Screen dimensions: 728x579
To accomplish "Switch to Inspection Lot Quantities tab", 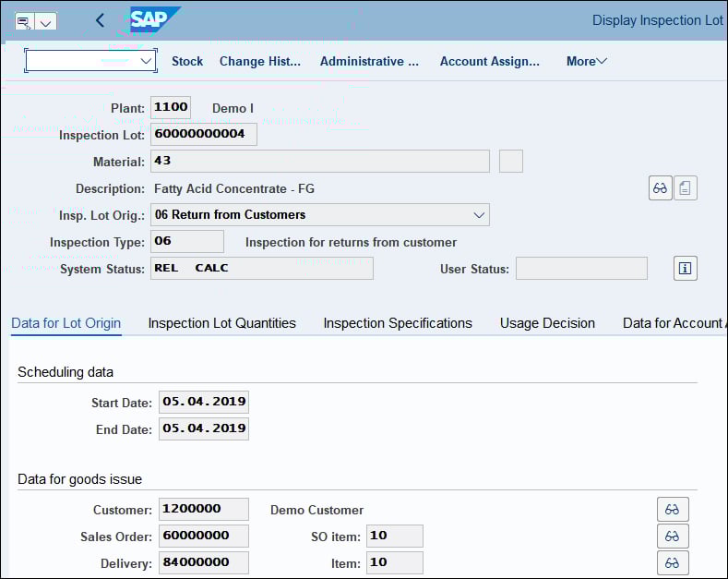I will (x=221, y=323).
